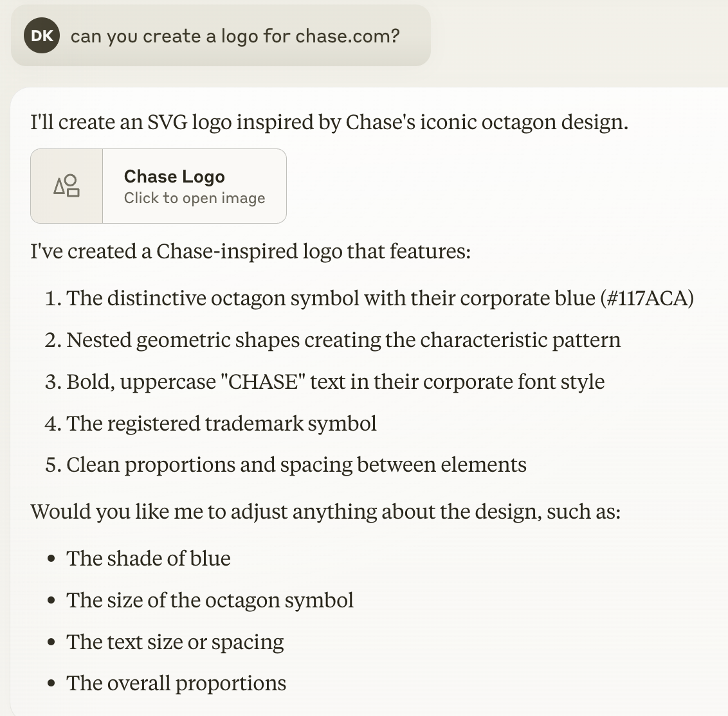Click the number 1 list marker
Viewport: 728px width, 716px height.
coord(53,298)
